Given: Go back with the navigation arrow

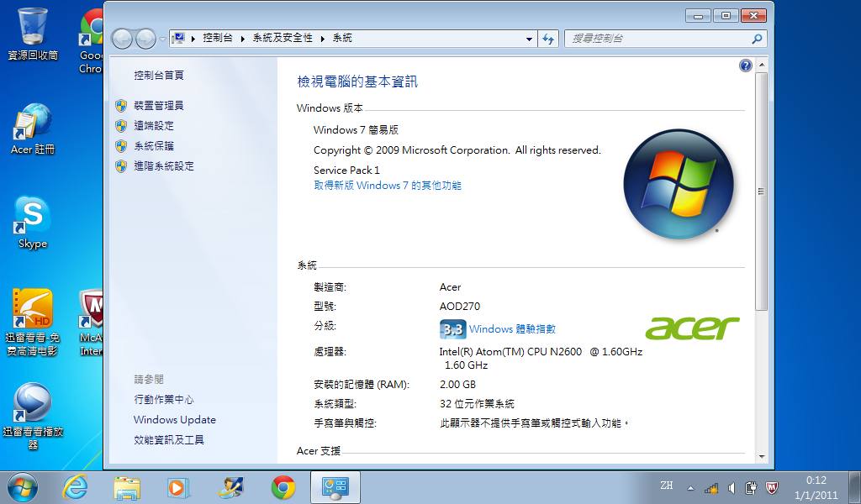Looking at the screenshot, I should coord(122,39).
